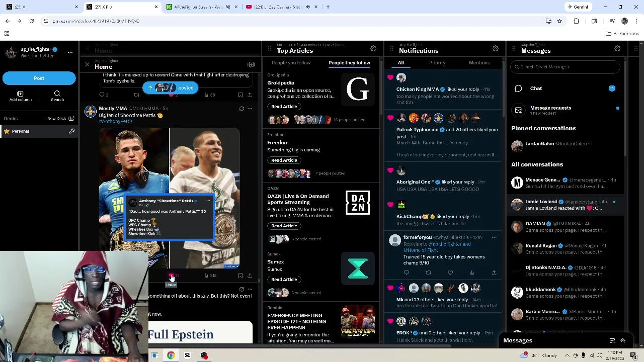The height and width of the screenshot is (362, 644).
Task: Read the DAZN article
Action: point(284,226)
